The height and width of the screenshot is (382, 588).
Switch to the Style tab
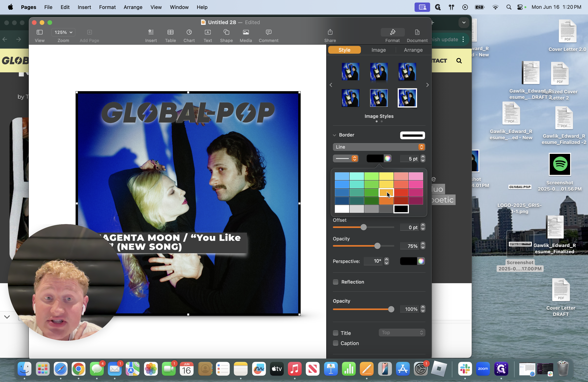(x=344, y=50)
